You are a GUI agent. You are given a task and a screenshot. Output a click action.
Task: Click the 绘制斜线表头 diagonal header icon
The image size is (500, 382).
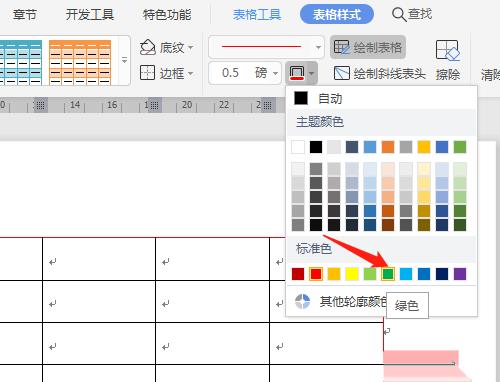342,73
